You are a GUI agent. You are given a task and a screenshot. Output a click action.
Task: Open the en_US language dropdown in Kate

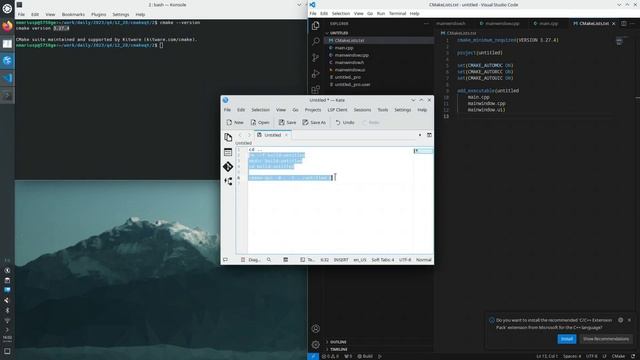(360, 260)
